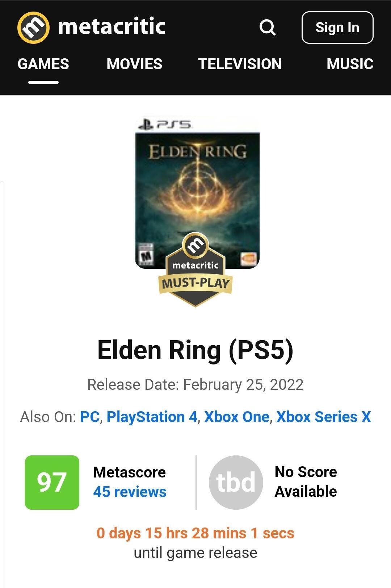
Task: Switch to the Games tab
Action: click(x=43, y=64)
